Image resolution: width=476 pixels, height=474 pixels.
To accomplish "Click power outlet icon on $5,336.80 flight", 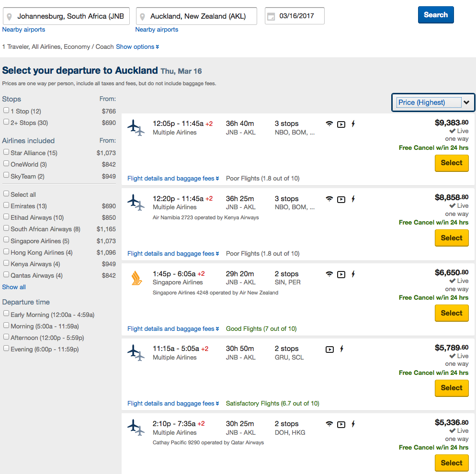I will click(x=353, y=424).
